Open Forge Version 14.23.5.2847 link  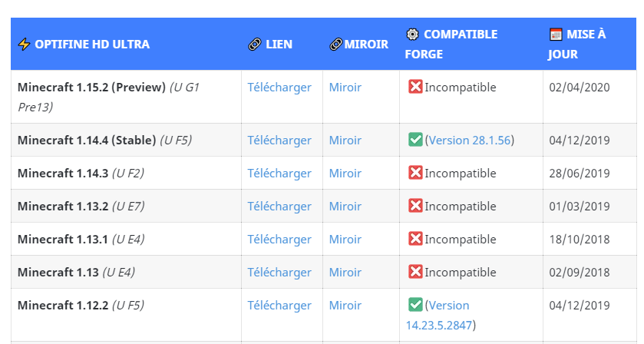pos(439,326)
